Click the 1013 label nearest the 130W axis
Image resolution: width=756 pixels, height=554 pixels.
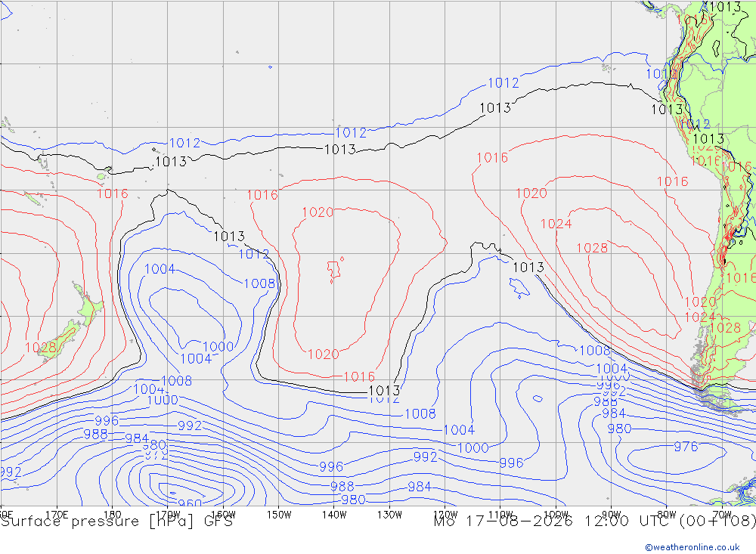pyautogui.click(x=384, y=390)
